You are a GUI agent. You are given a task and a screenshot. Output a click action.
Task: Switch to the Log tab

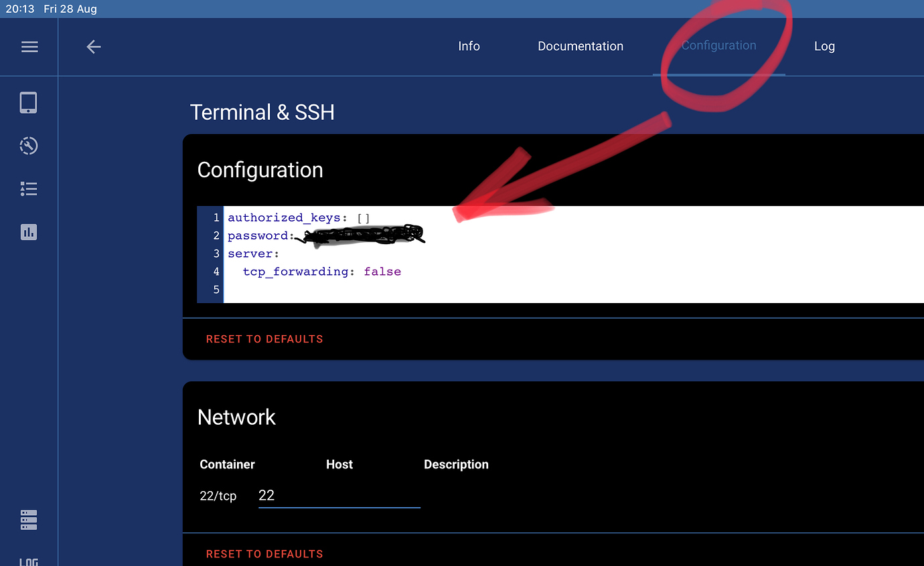[x=824, y=46]
